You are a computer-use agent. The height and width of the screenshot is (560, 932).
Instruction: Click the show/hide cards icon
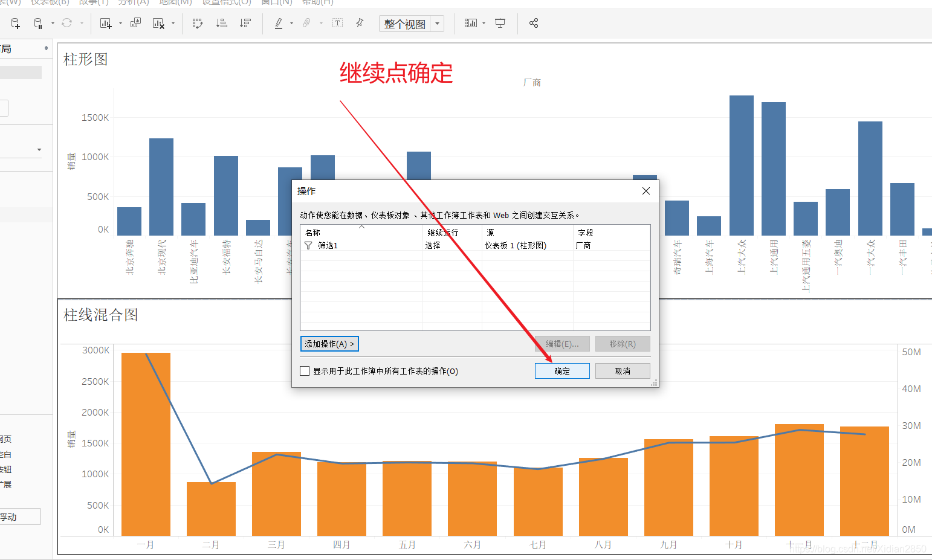[470, 23]
